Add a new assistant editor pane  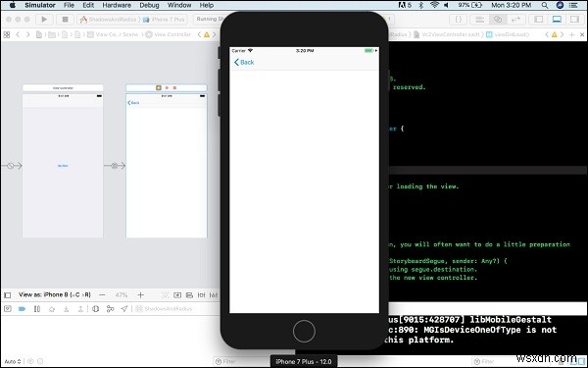coord(572,34)
